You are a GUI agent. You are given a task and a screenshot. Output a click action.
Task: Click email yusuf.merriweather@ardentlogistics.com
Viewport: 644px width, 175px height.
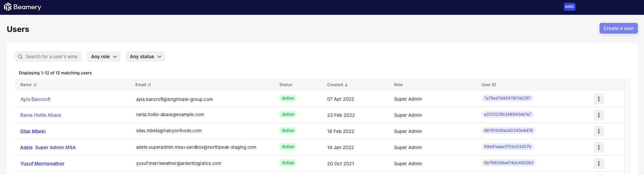179,163
